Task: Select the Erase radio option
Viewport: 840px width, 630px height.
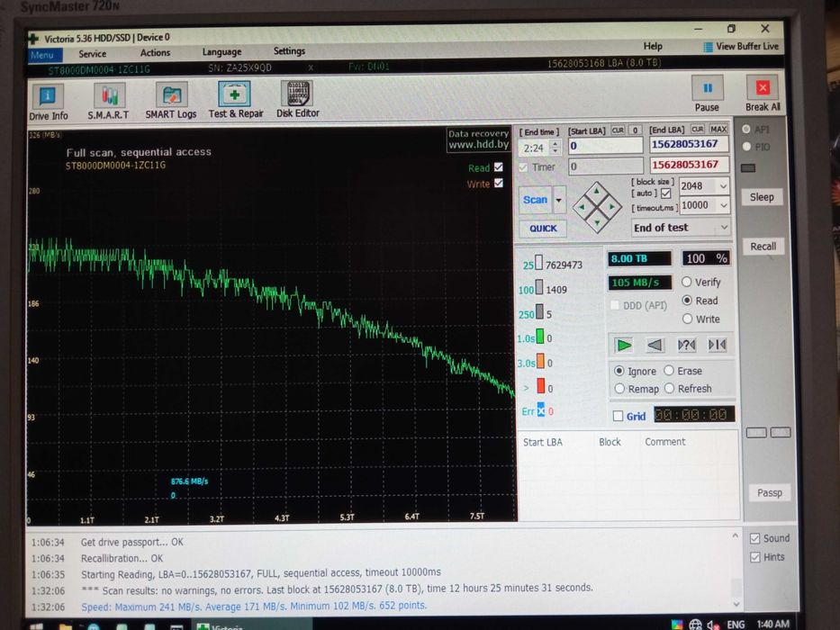Action: (x=669, y=370)
